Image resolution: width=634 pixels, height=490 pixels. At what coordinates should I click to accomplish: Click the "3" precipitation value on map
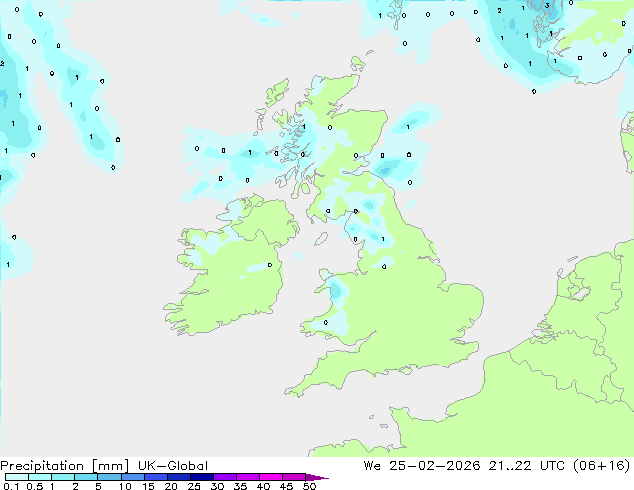[x=547, y=6]
